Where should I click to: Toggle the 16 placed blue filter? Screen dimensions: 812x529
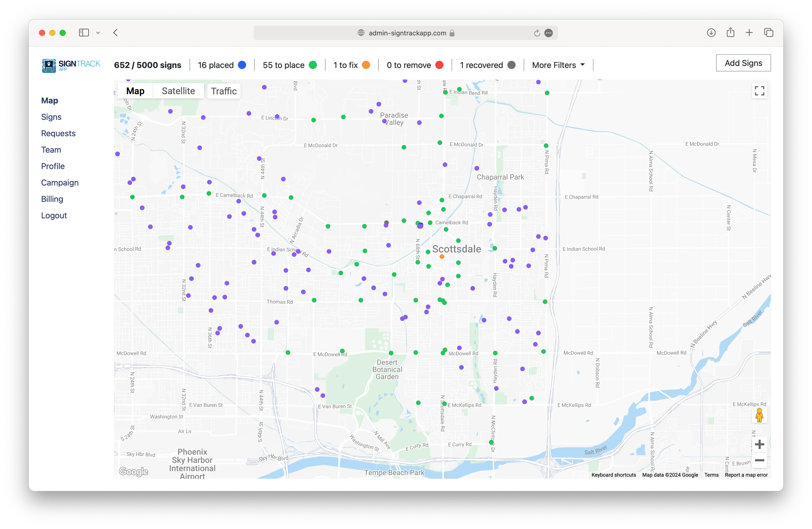(222, 65)
